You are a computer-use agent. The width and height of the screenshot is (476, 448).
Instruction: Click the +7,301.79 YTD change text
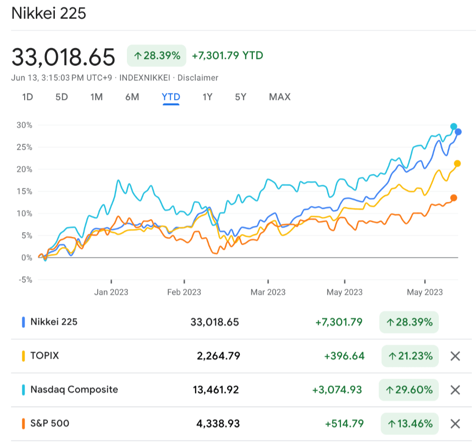(227, 55)
